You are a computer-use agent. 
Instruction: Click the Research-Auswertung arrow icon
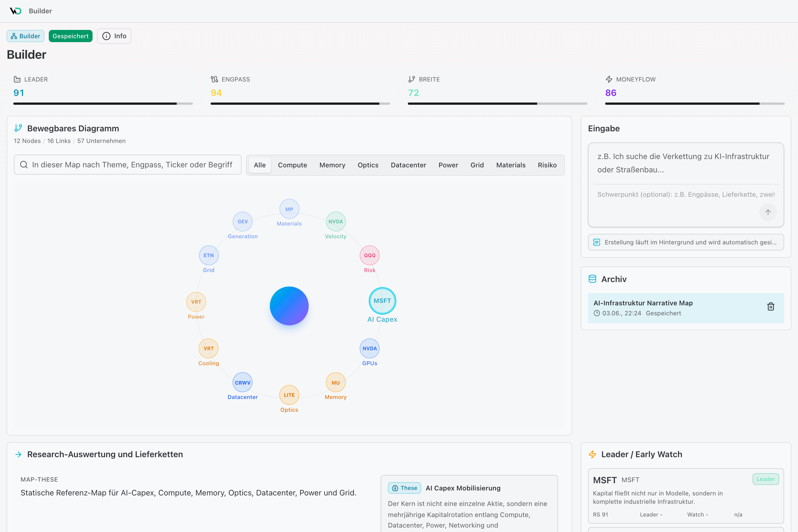click(x=18, y=454)
